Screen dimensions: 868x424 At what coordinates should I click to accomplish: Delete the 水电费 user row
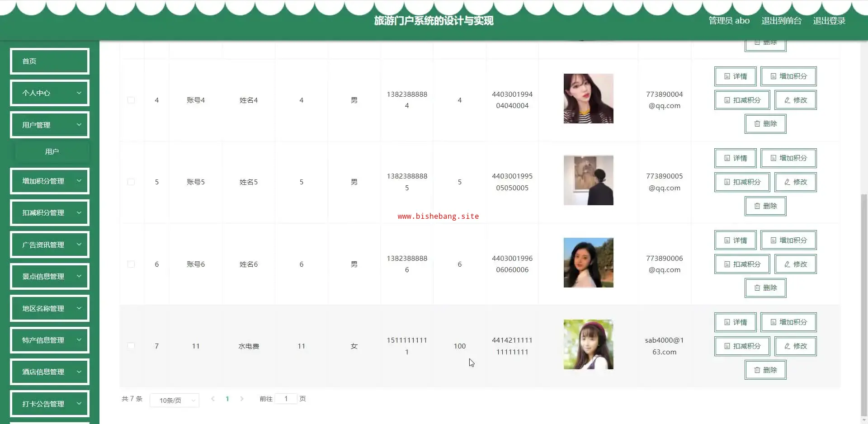(765, 370)
